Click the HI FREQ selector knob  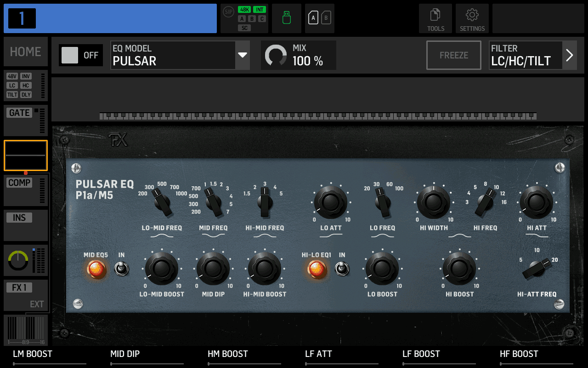485,203
